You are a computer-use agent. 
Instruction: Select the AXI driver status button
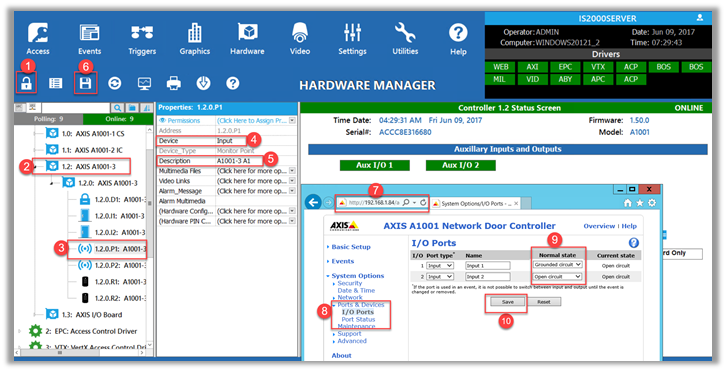click(x=532, y=67)
